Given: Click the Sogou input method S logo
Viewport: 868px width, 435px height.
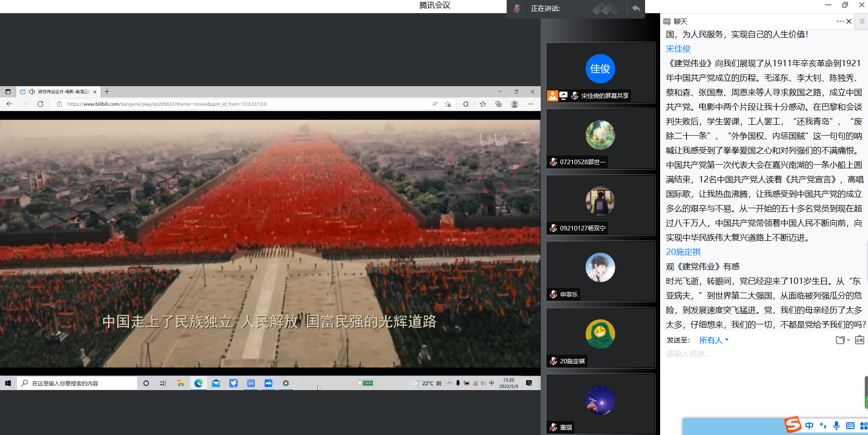Looking at the screenshot, I should pos(793,425).
